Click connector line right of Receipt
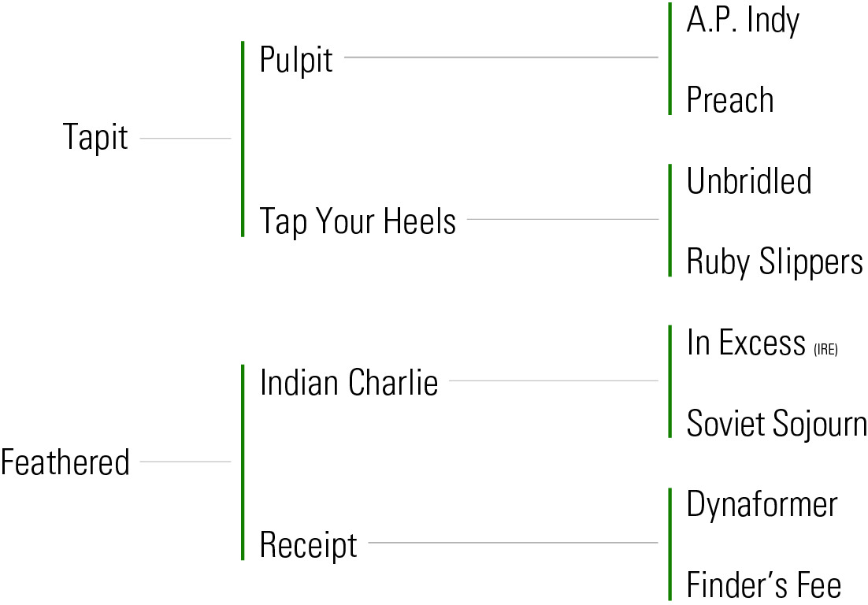The height and width of the screenshot is (605, 868). pyautogui.click(x=512, y=543)
